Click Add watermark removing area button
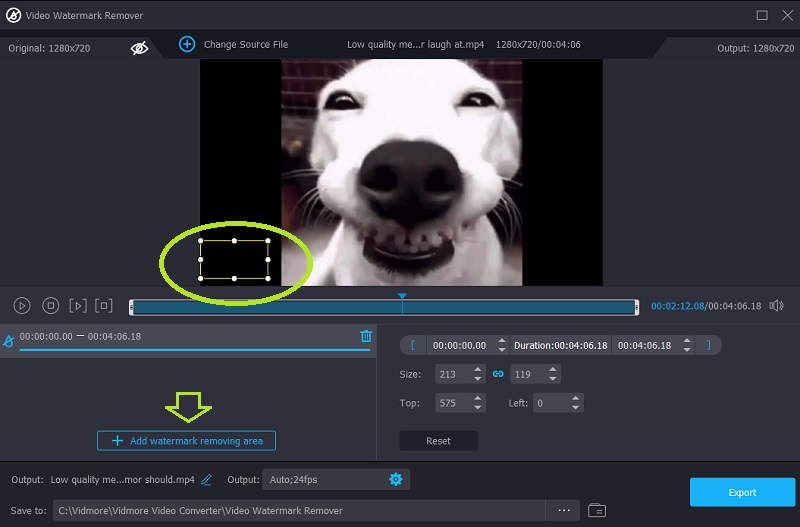 point(186,441)
